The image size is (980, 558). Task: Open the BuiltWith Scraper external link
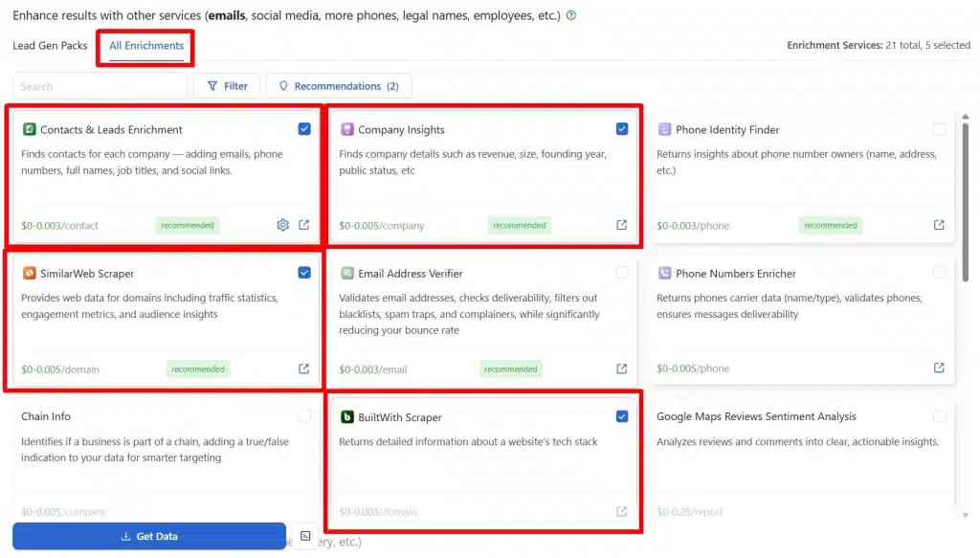click(621, 511)
